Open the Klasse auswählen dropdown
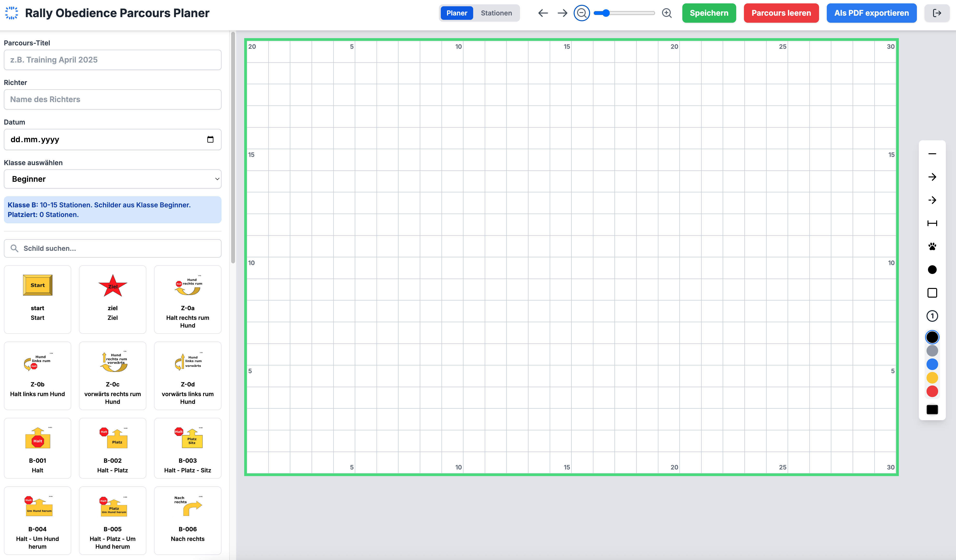956x560 pixels. click(112, 179)
